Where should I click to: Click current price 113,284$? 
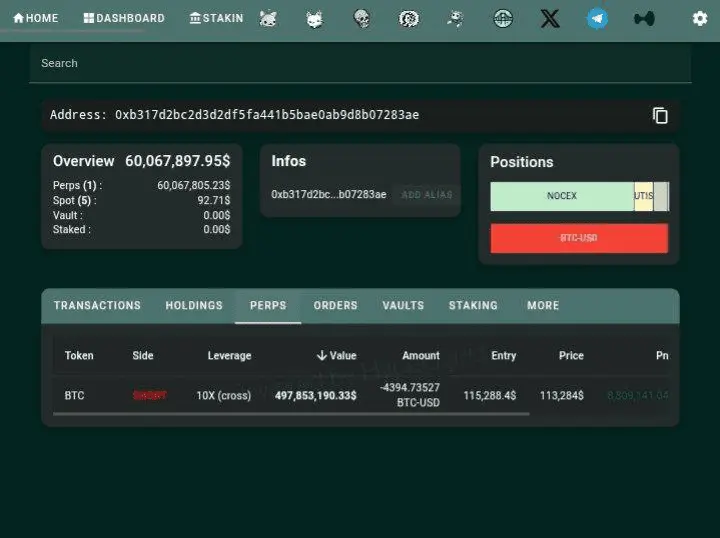(x=562, y=396)
